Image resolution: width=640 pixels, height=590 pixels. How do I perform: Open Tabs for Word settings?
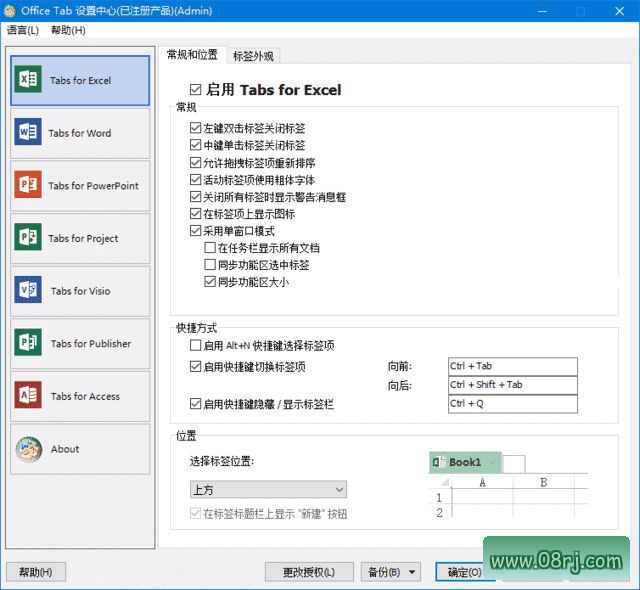click(80, 133)
